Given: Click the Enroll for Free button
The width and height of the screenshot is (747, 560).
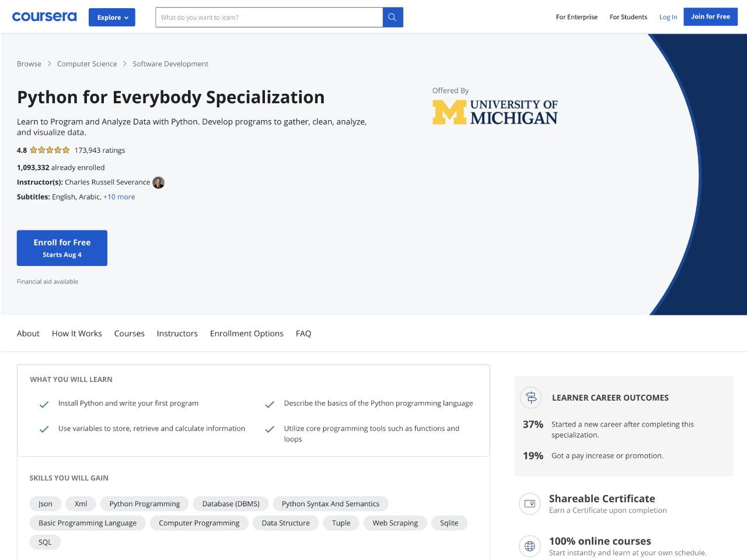Looking at the screenshot, I should click(62, 248).
